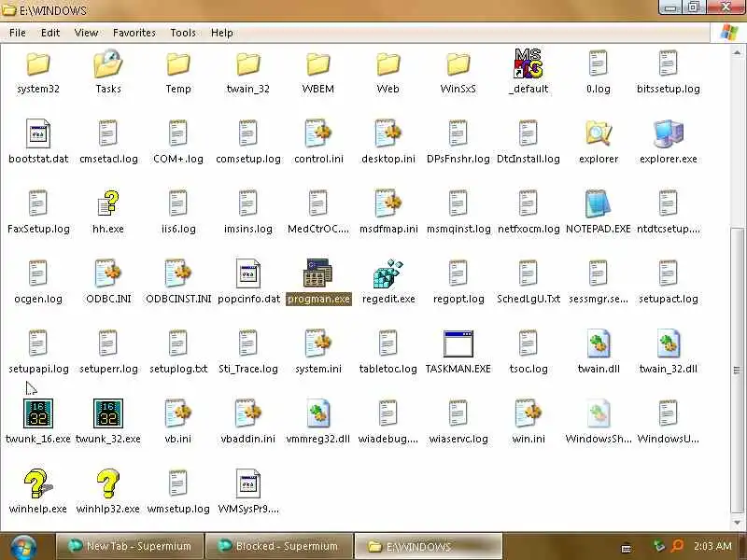This screenshot has height=560, width=747.
Task: Select the bootstat.dat file icon
Action: coord(38,133)
